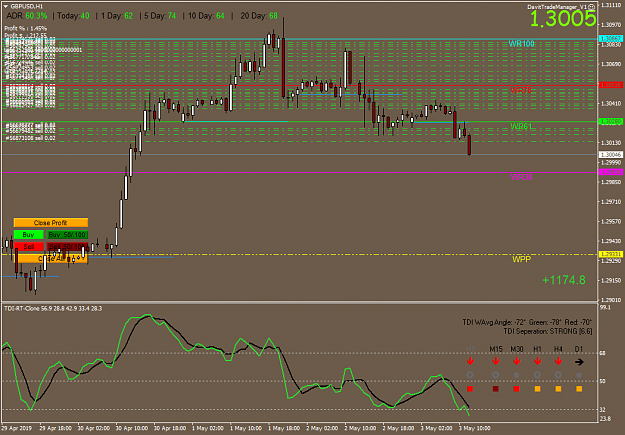Click the cyan WR100 price tag on price axis
Viewport: 625px width, 435px height.
611,39
